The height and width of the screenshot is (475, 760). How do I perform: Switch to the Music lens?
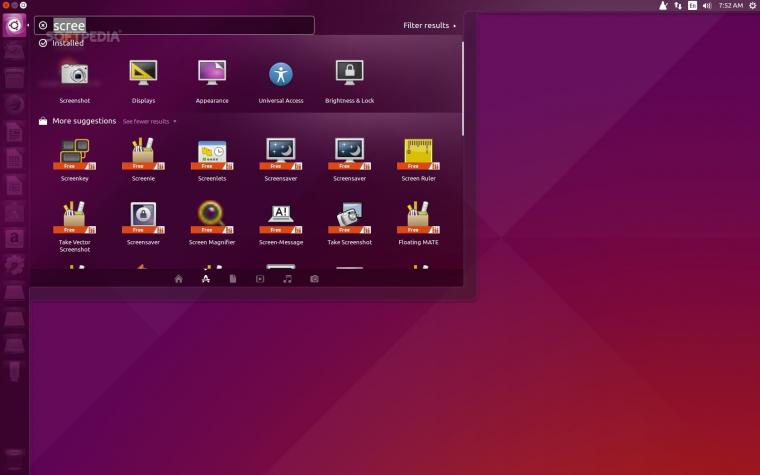pos(287,279)
